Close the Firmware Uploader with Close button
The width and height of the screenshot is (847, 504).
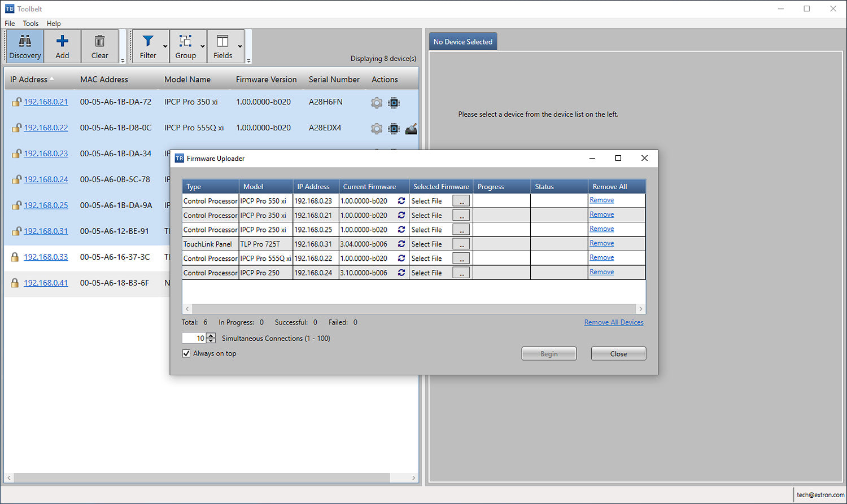coord(618,354)
